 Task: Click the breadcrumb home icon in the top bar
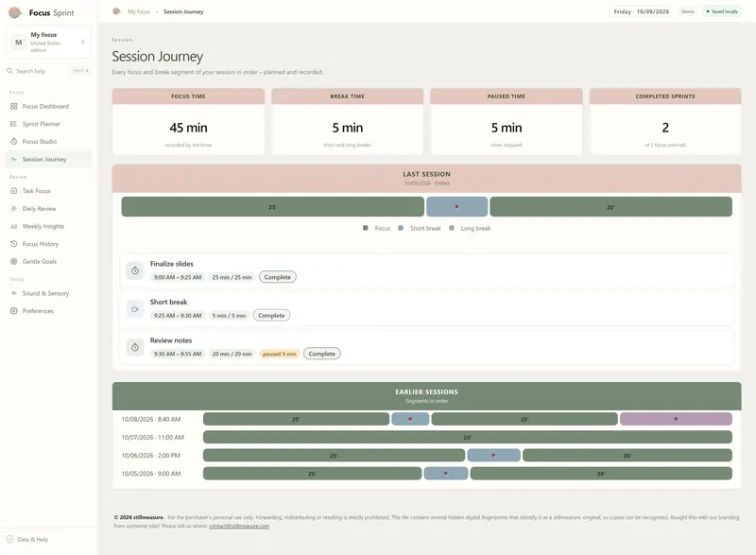[x=116, y=11]
